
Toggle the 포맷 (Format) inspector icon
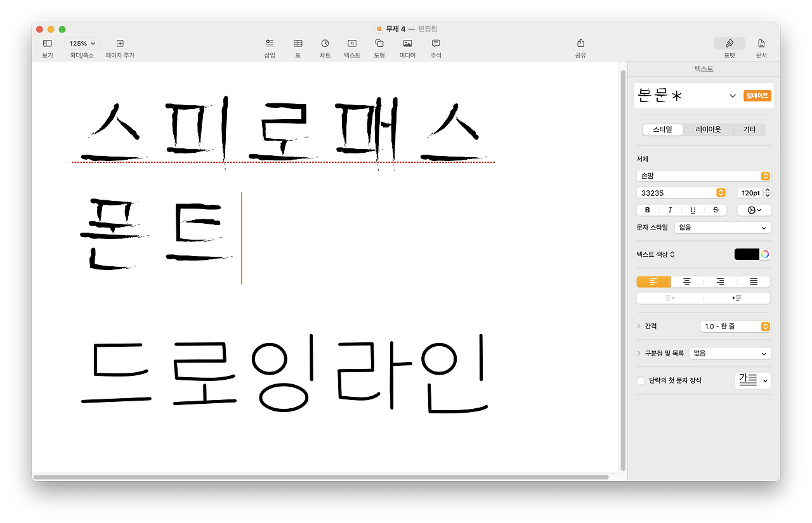click(730, 43)
